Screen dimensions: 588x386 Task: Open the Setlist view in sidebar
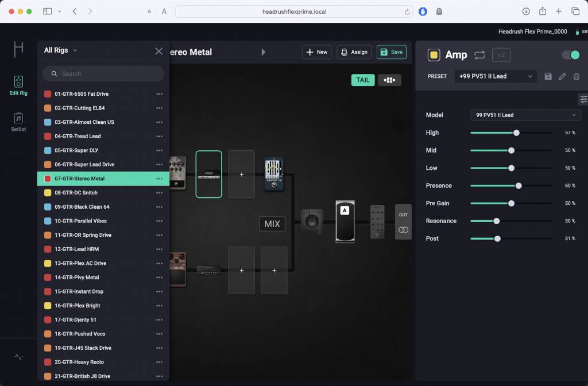click(x=18, y=122)
